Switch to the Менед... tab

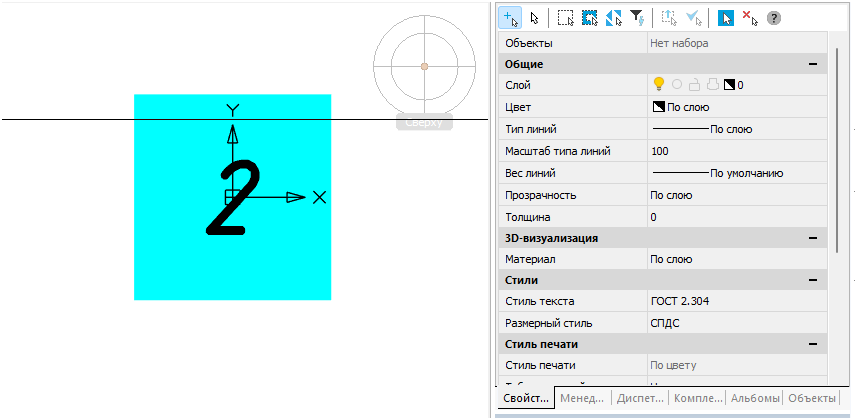(582, 399)
